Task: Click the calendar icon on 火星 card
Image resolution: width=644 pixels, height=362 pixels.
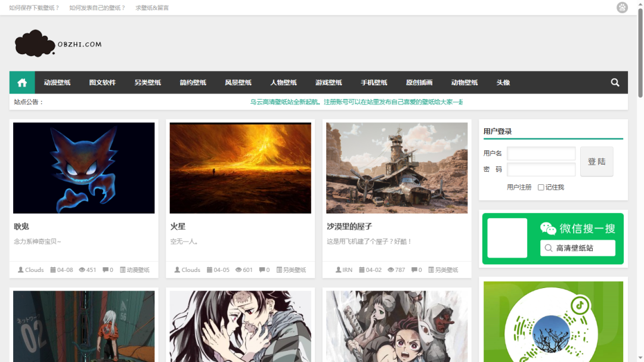Action: (209, 270)
